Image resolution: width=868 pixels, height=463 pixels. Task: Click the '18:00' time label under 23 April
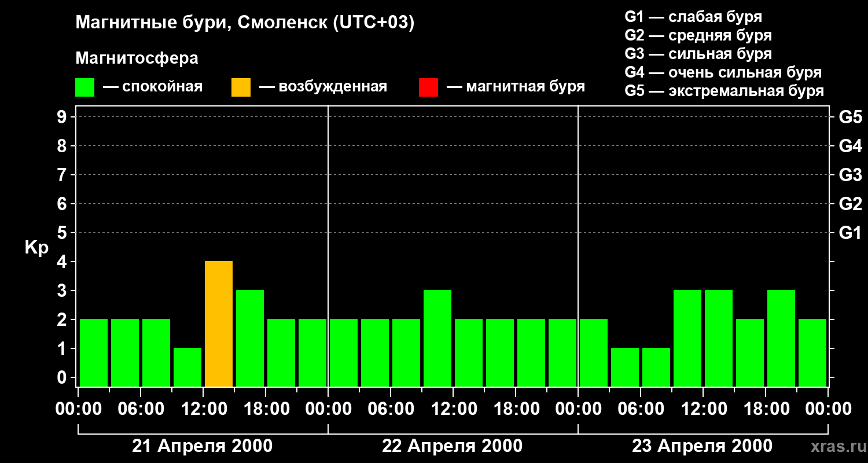tap(766, 409)
